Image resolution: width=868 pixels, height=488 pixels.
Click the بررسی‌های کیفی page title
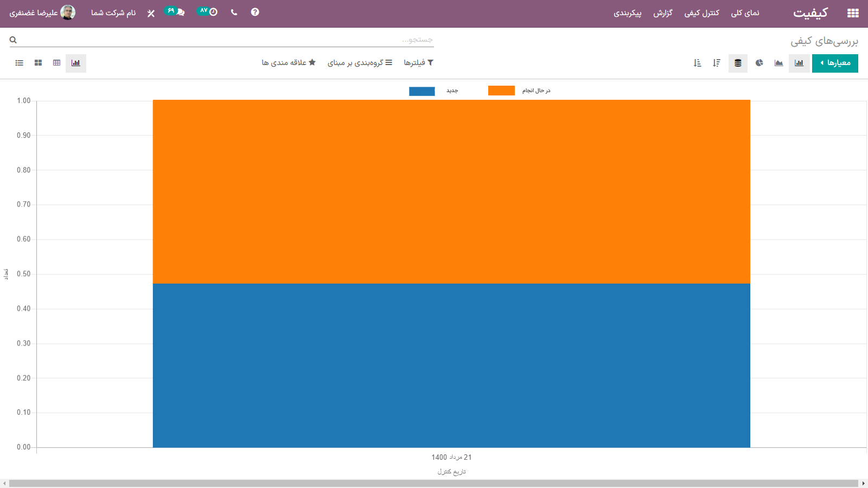click(824, 41)
